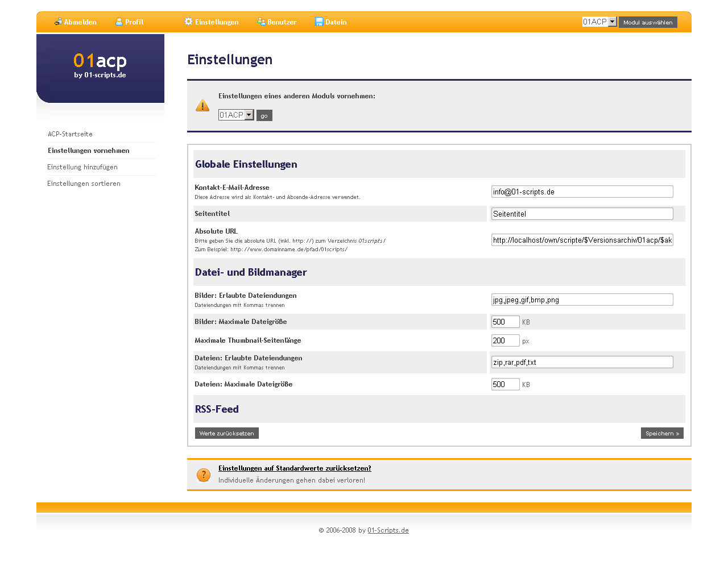This screenshot has height=582, width=728.
Task: Focus Dateien Erlaubte Dateiendungen field
Action: click(x=582, y=362)
